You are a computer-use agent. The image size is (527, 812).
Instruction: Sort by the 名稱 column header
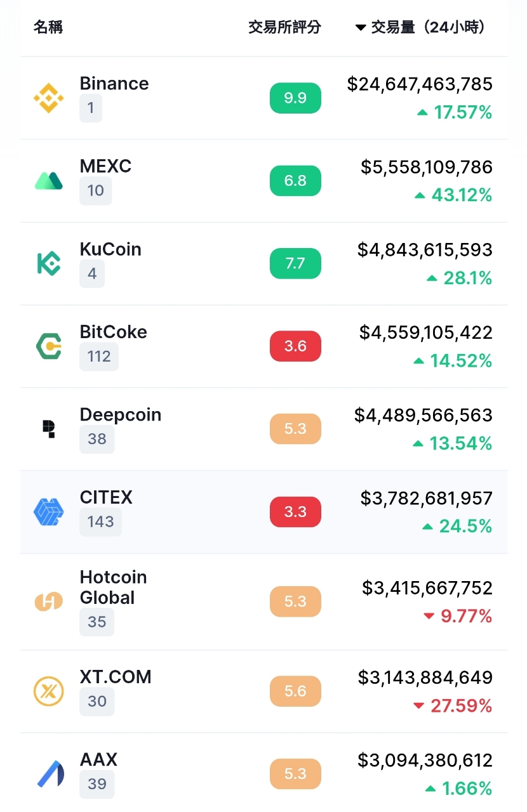coord(48,27)
